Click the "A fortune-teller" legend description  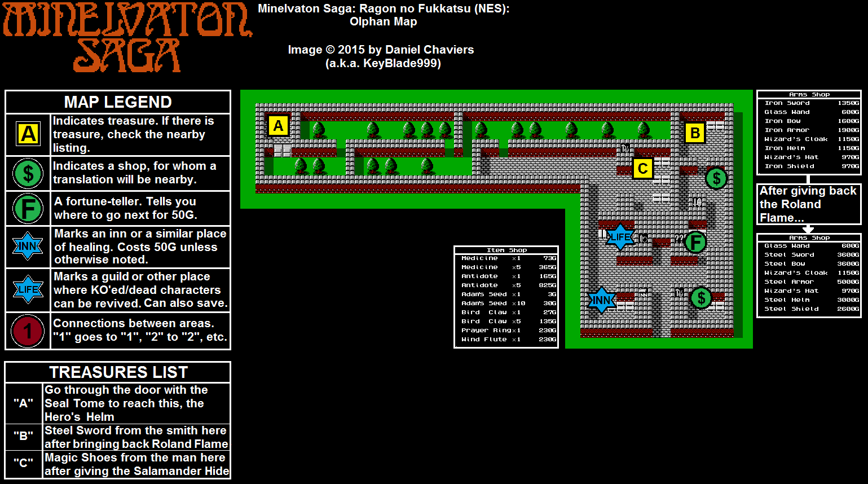pos(125,208)
